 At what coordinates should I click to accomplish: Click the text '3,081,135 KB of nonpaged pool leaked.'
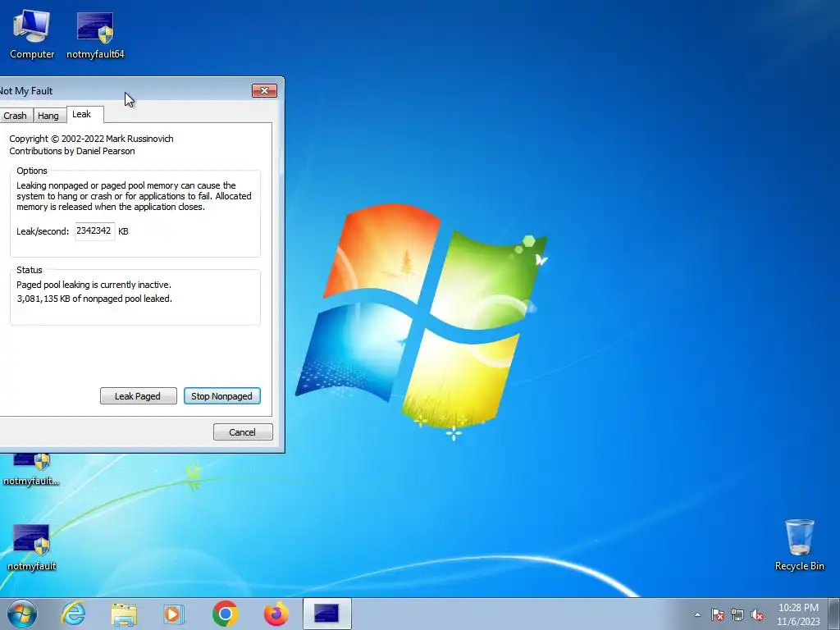point(94,299)
